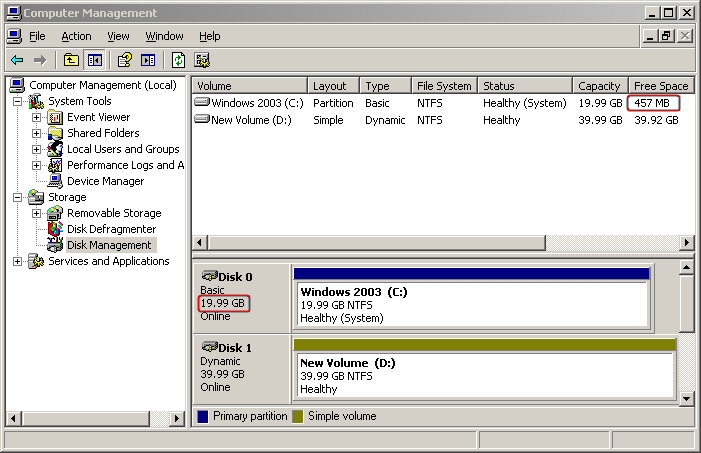Viewport: 701px width, 453px height.
Task: Click the Disk 0 disk icon
Action: (x=209, y=275)
